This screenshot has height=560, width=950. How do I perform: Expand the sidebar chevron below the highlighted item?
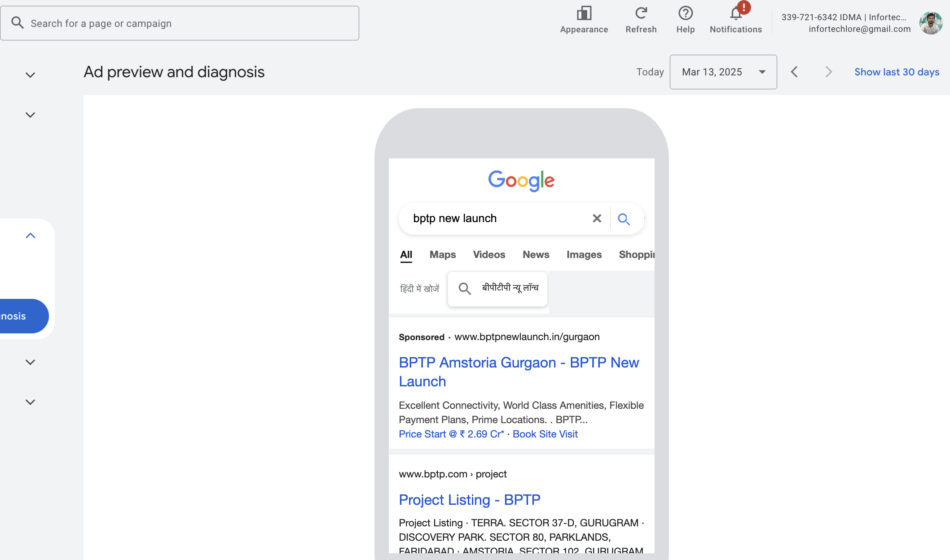click(30, 362)
